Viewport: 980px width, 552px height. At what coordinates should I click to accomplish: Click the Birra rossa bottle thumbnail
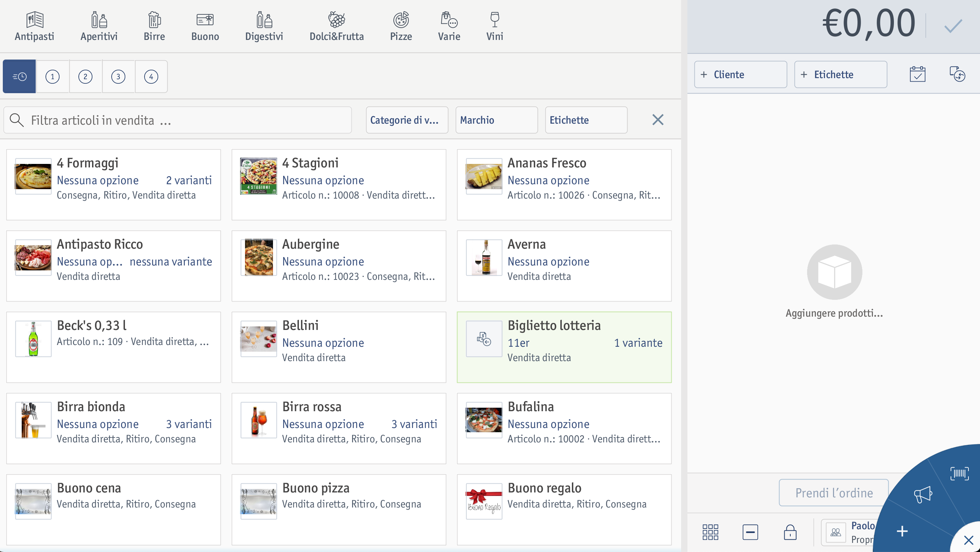[x=259, y=420]
